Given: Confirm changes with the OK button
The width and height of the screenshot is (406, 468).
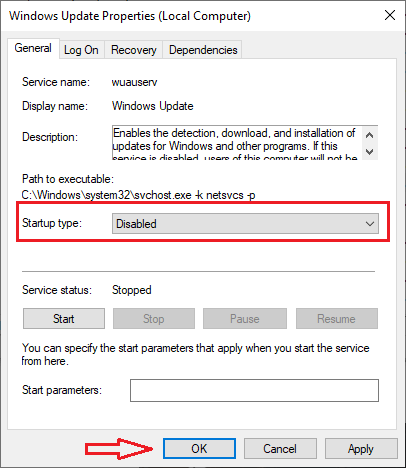Looking at the screenshot, I should pos(199,449).
